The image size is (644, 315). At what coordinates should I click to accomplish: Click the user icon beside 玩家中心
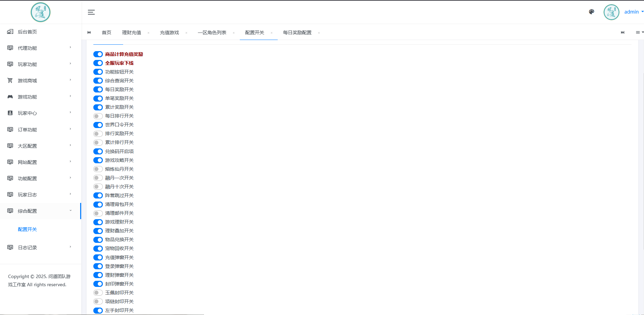(x=10, y=113)
